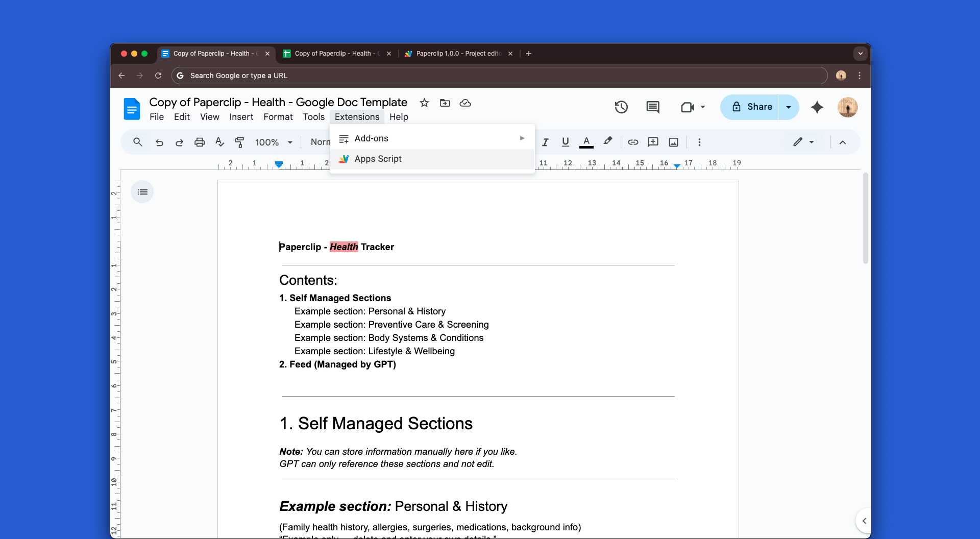Toggle underline formatting
Viewport: 980px width, 539px height.
click(x=565, y=142)
